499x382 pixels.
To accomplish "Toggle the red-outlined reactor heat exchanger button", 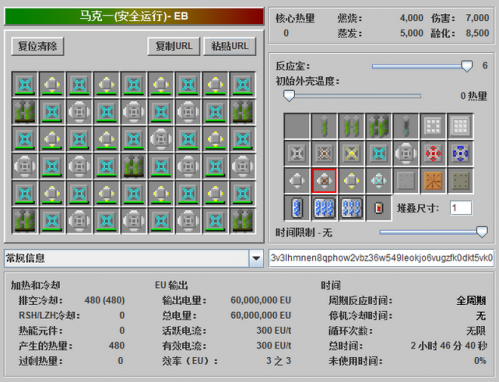I will click(x=324, y=181).
